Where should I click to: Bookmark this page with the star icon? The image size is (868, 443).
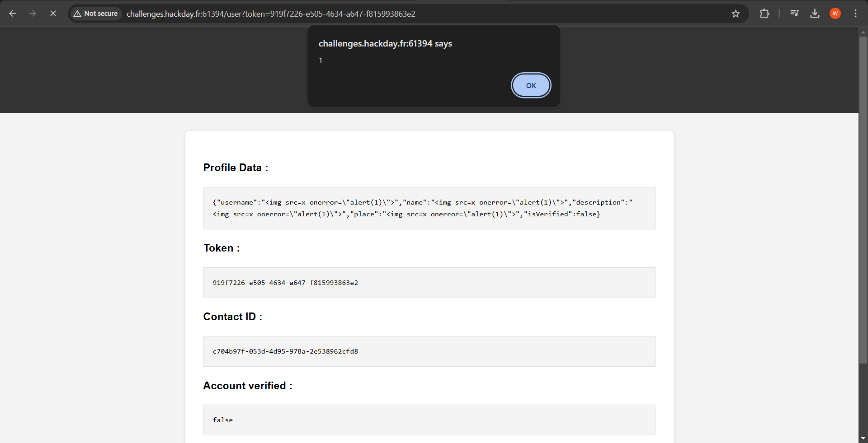[x=736, y=14]
